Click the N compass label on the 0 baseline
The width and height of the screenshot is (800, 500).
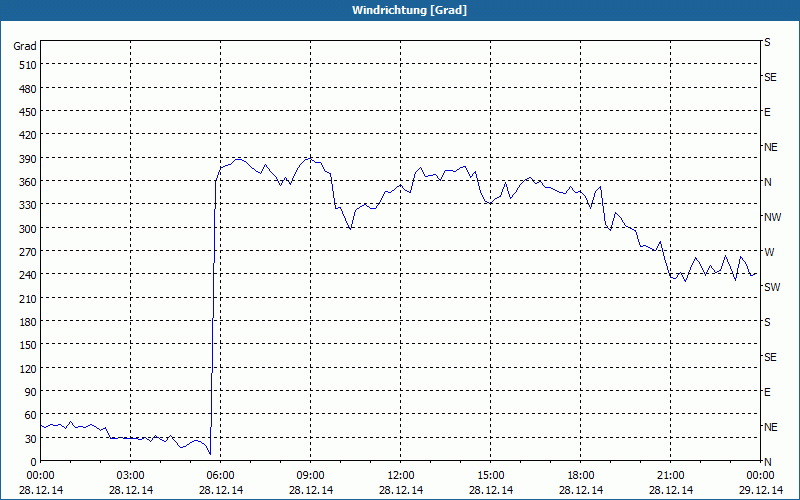(767, 462)
